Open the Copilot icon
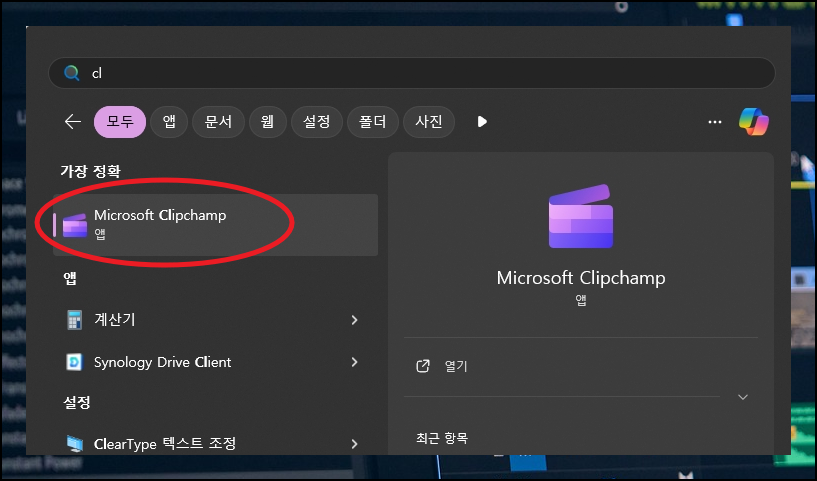 coord(753,122)
